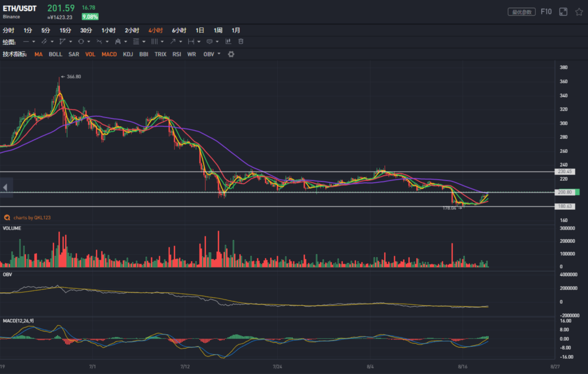
Task: Click the F10 button
Action: [546, 12]
